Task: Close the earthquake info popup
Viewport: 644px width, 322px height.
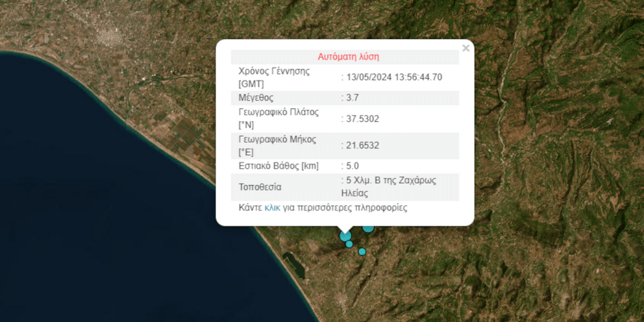Action: [x=465, y=49]
